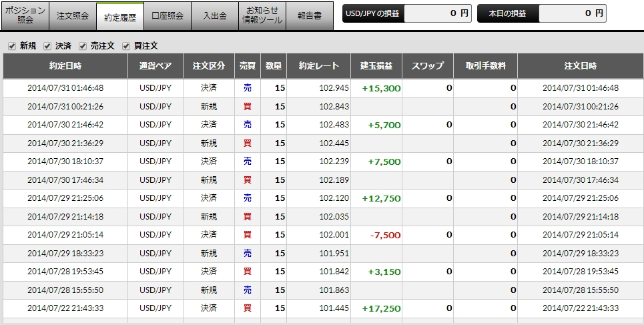The height and width of the screenshot is (325, 644).
Task: Uncheck the 新規 filter checkbox
Action: tap(12, 46)
